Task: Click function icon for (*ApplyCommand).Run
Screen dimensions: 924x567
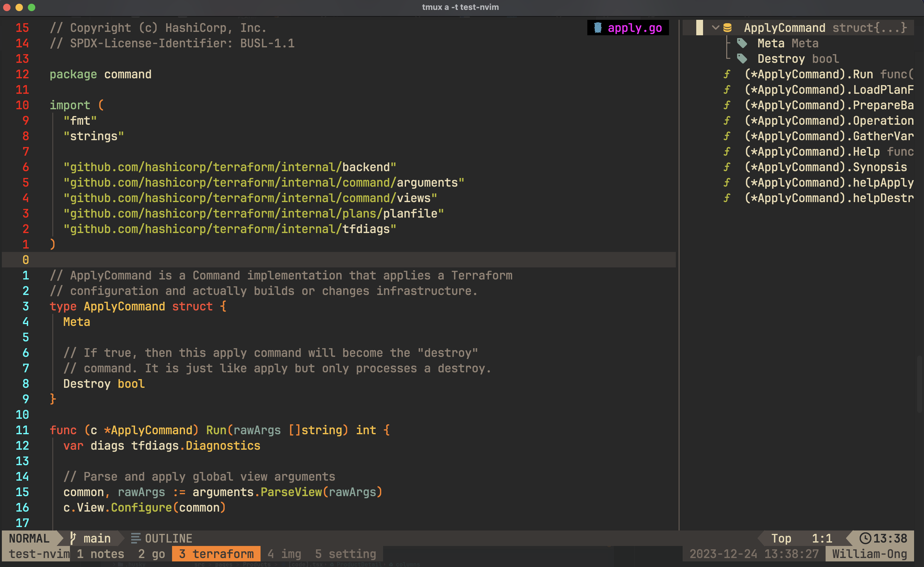Action: (727, 74)
